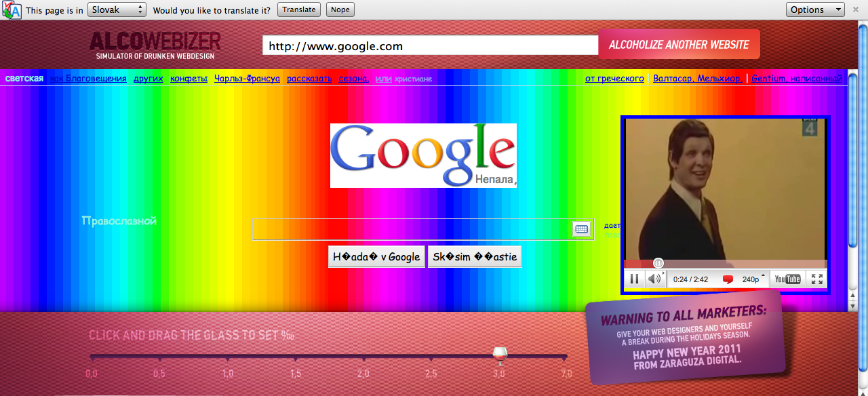Click the Google logo image
Screen dimensions: 868x396
(423, 155)
